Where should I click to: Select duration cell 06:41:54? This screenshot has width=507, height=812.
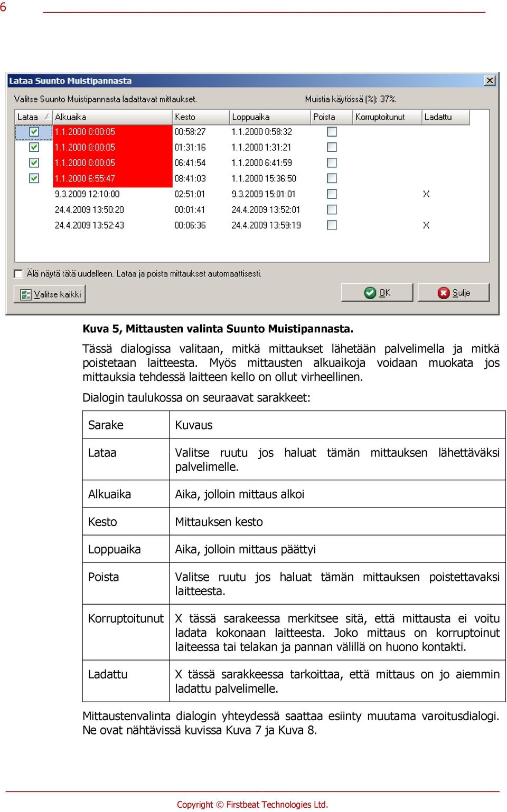(190, 163)
